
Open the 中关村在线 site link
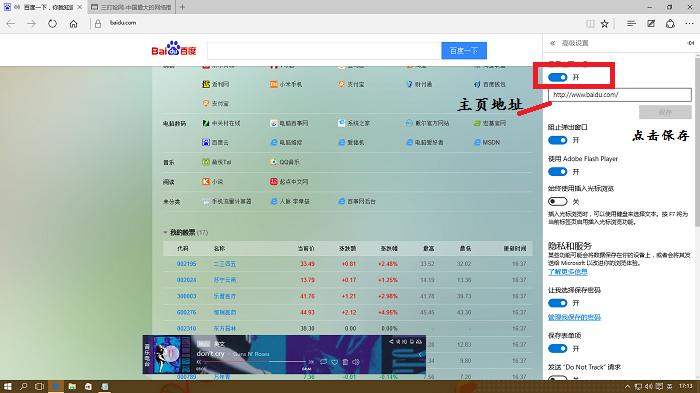221,123
